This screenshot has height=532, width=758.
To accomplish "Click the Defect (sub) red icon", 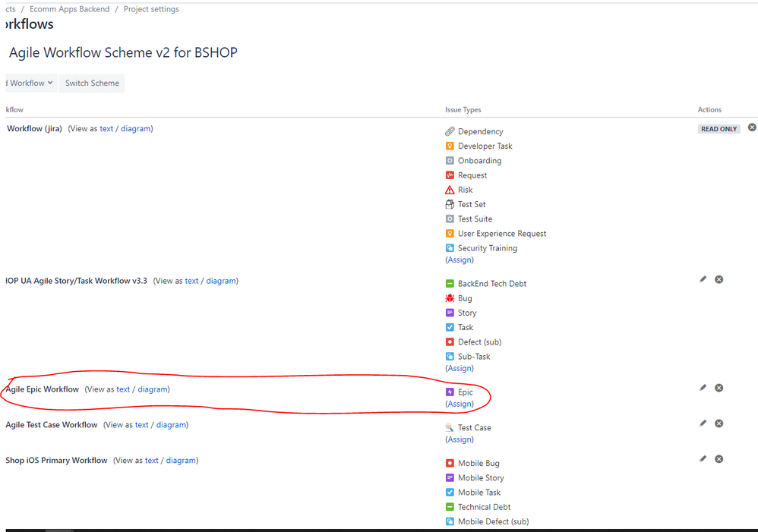I will [450, 342].
